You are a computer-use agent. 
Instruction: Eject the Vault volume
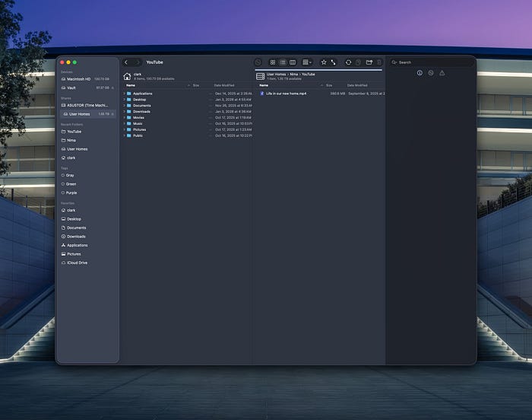[112, 87]
